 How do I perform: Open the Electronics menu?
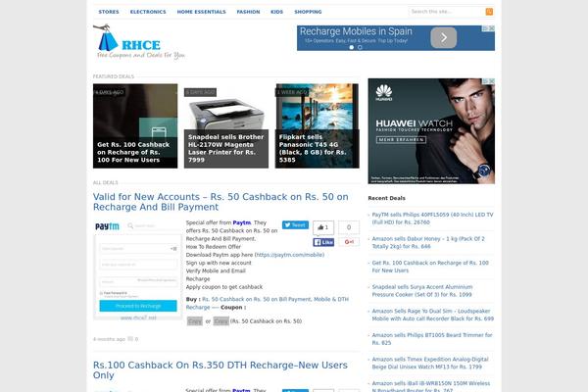coord(148,12)
